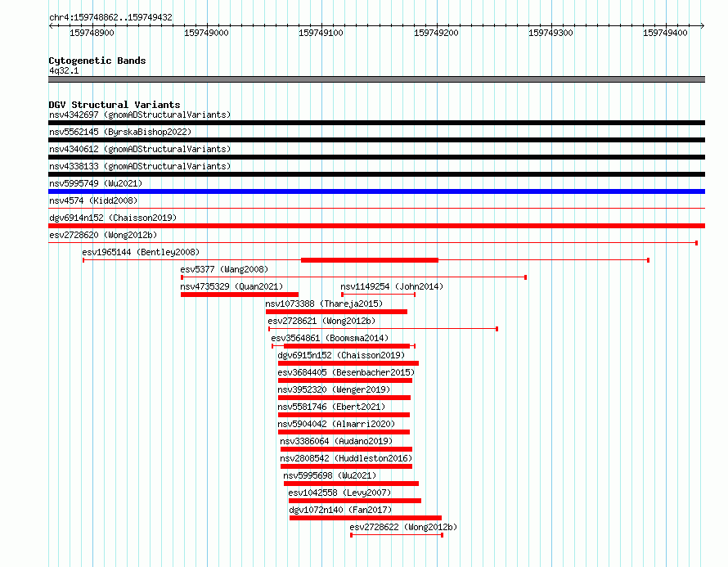The height and width of the screenshot is (567, 728).
Task: Select nsv5995749 (Wu2021) label
Action: (96, 183)
